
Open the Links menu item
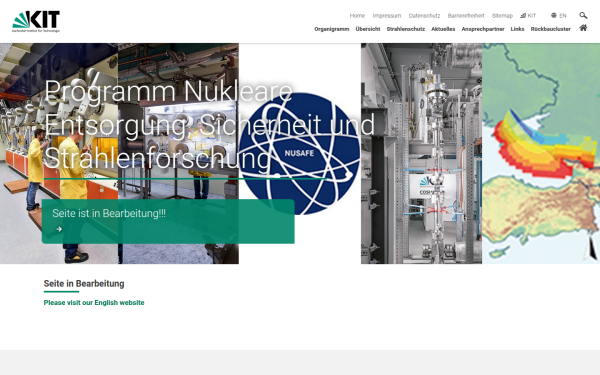(x=517, y=29)
